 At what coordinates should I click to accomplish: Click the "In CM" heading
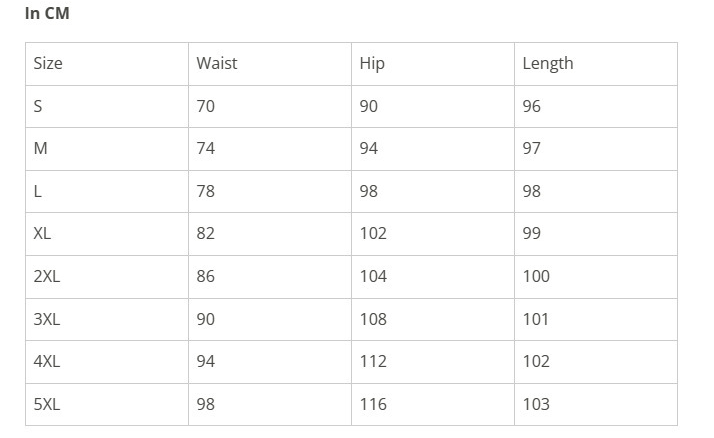(47, 14)
